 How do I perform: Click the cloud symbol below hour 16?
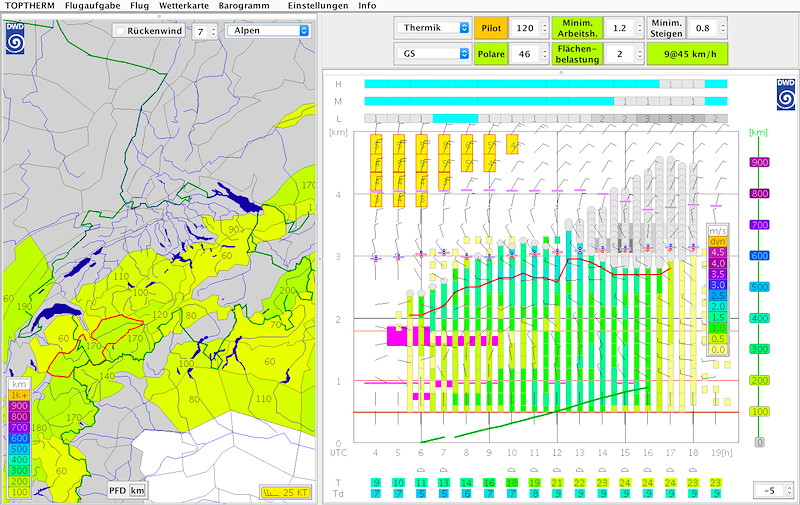coord(647,470)
